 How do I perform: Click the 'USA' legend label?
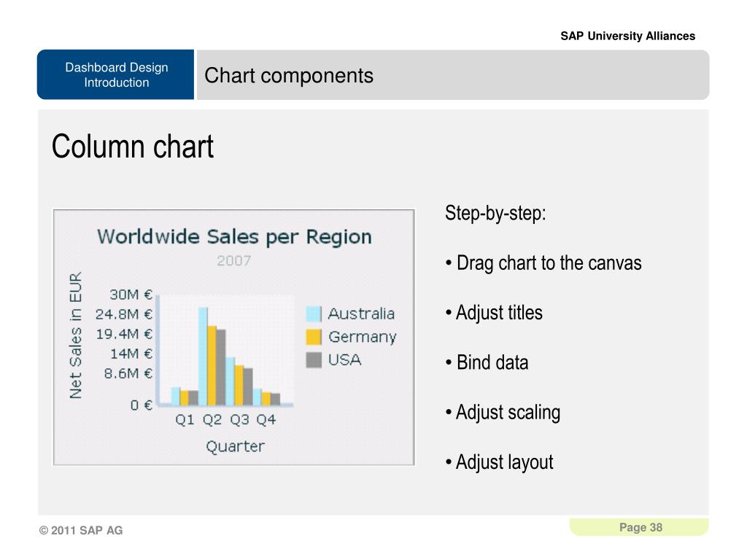(345, 360)
